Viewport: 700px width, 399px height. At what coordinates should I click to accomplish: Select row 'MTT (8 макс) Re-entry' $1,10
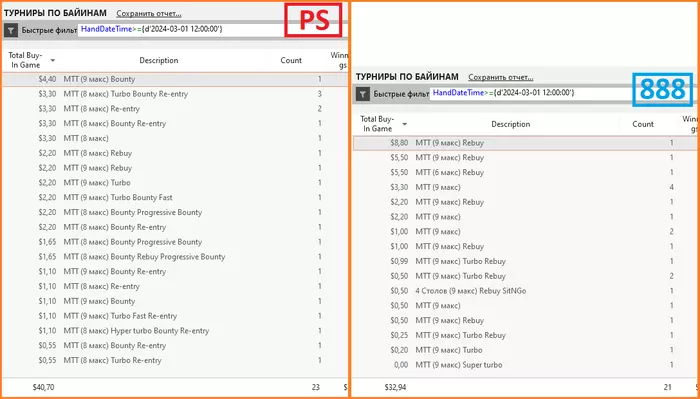click(175, 287)
